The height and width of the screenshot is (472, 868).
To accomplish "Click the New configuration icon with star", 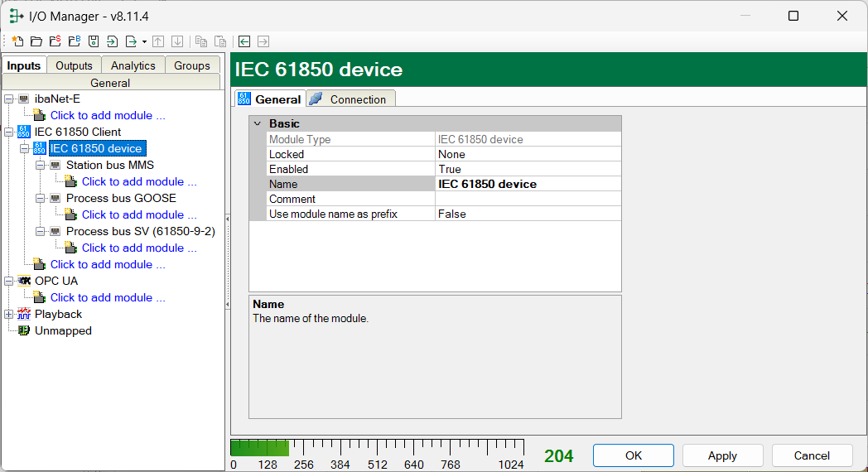I will [17, 41].
